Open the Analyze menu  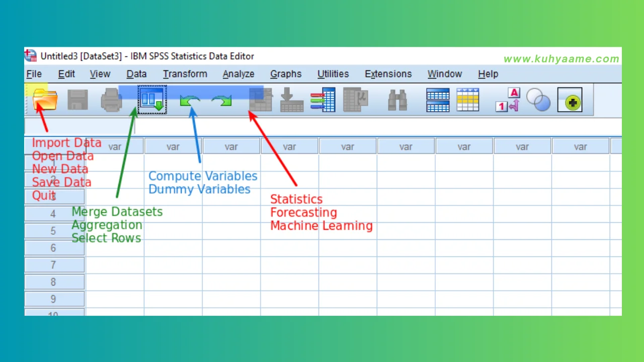click(238, 74)
